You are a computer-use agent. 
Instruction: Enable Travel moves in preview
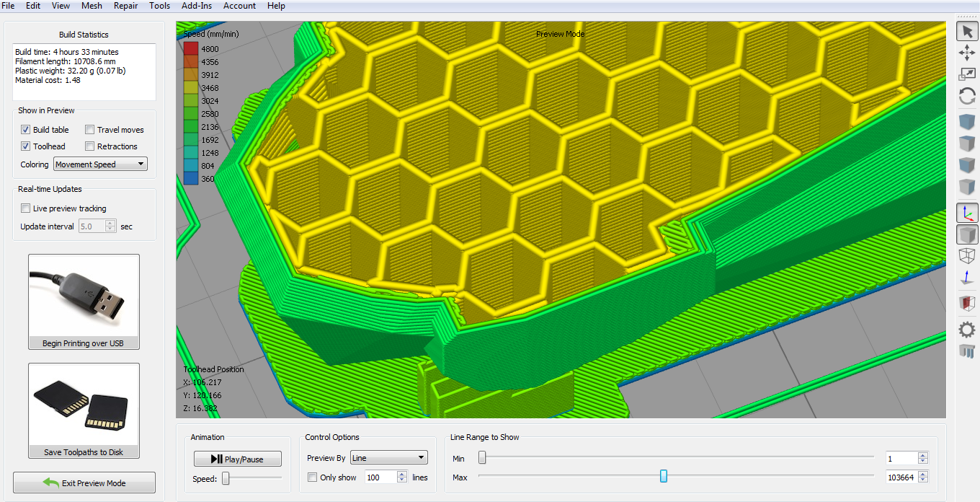pos(90,130)
